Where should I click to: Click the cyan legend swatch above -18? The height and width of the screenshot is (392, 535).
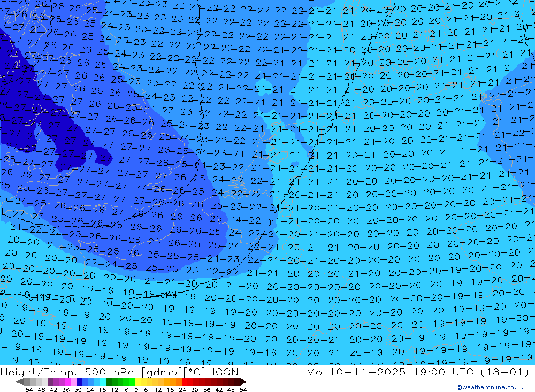tap(103, 382)
